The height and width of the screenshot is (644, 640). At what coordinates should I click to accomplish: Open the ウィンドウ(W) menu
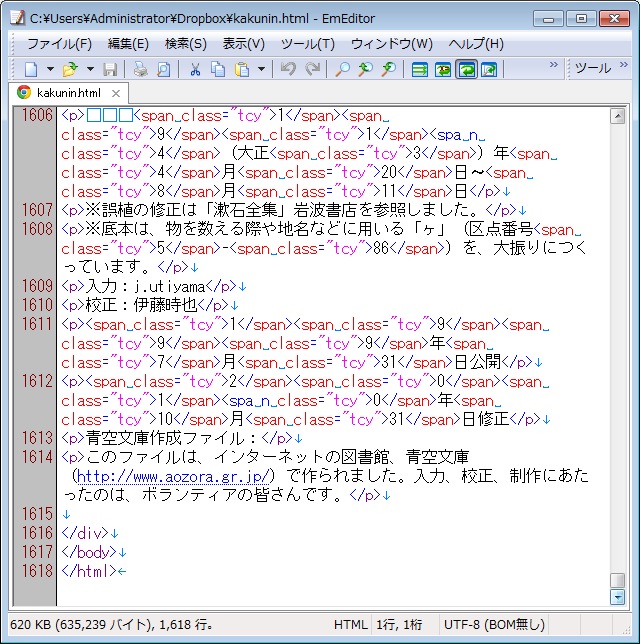pos(392,44)
